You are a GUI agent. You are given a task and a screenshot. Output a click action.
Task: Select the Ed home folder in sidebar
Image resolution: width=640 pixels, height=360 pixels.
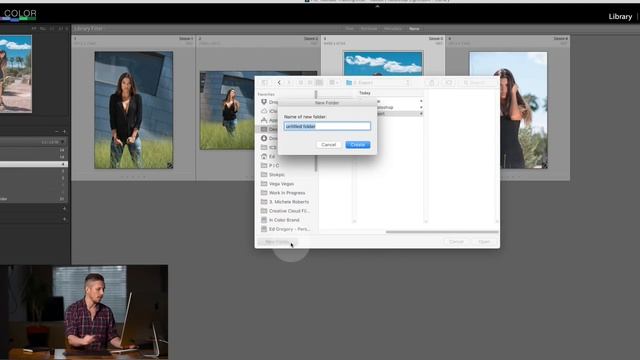269,156
